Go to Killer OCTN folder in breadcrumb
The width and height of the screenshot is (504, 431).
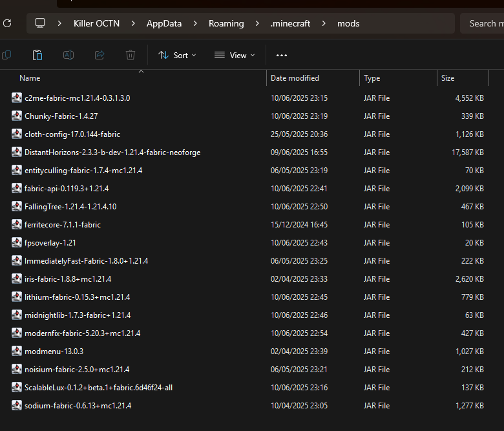tap(96, 23)
